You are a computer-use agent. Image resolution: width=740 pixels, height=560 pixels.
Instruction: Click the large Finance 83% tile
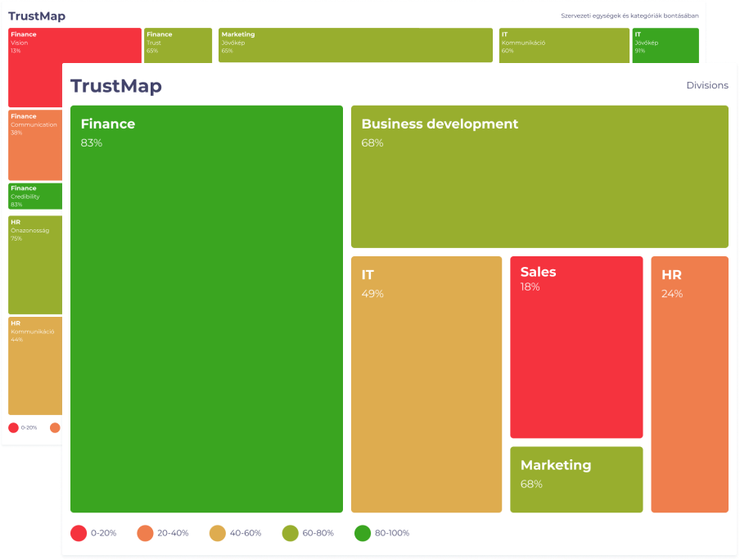click(x=206, y=309)
